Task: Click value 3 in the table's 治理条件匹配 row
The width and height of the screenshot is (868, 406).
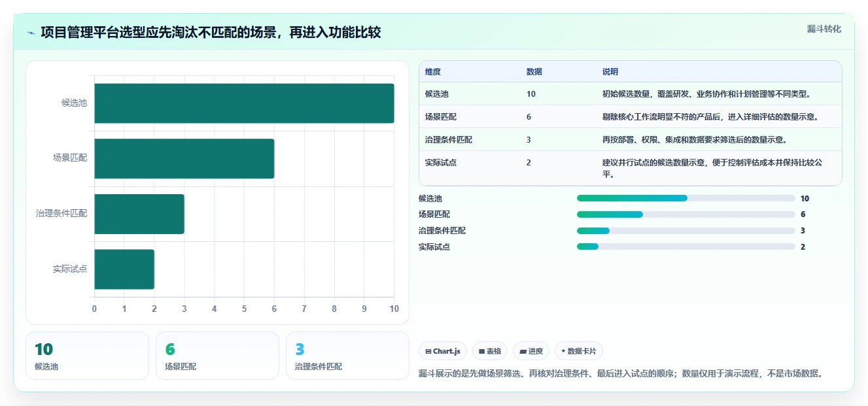Action: coord(529,140)
